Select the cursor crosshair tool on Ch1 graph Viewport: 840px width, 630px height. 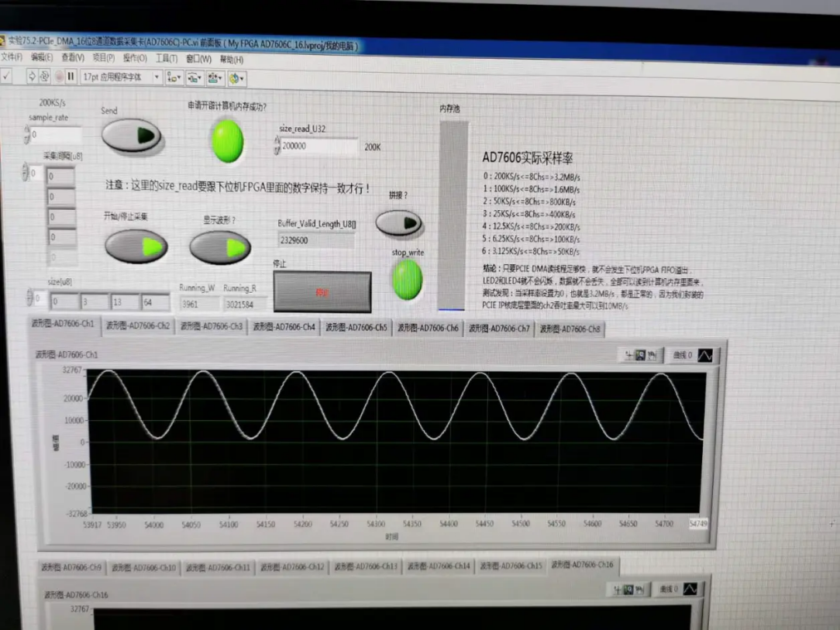[628, 355]
